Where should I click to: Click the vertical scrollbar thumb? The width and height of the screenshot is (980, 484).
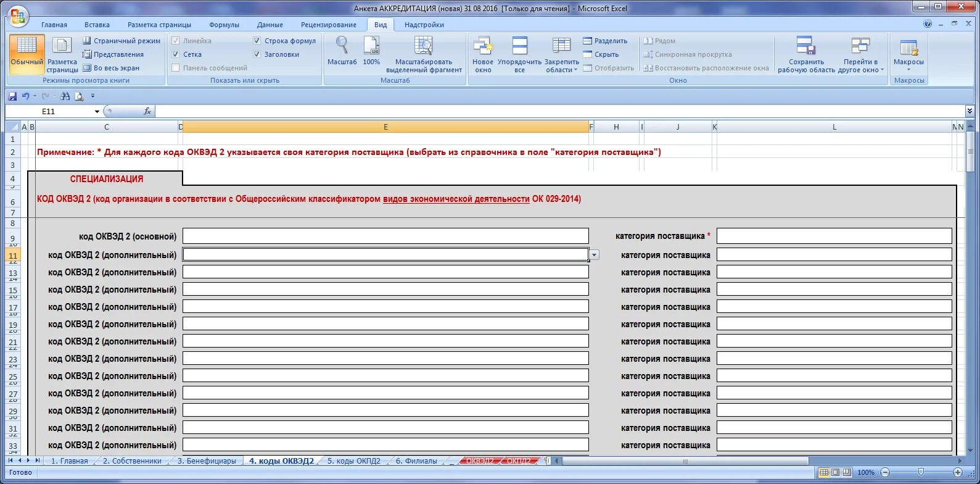[x=970, y=151]
